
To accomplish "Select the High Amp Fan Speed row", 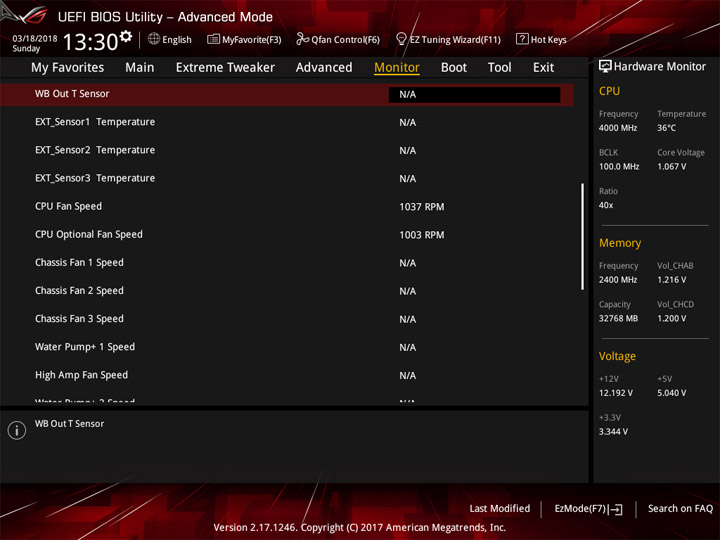I will (287, 375).
